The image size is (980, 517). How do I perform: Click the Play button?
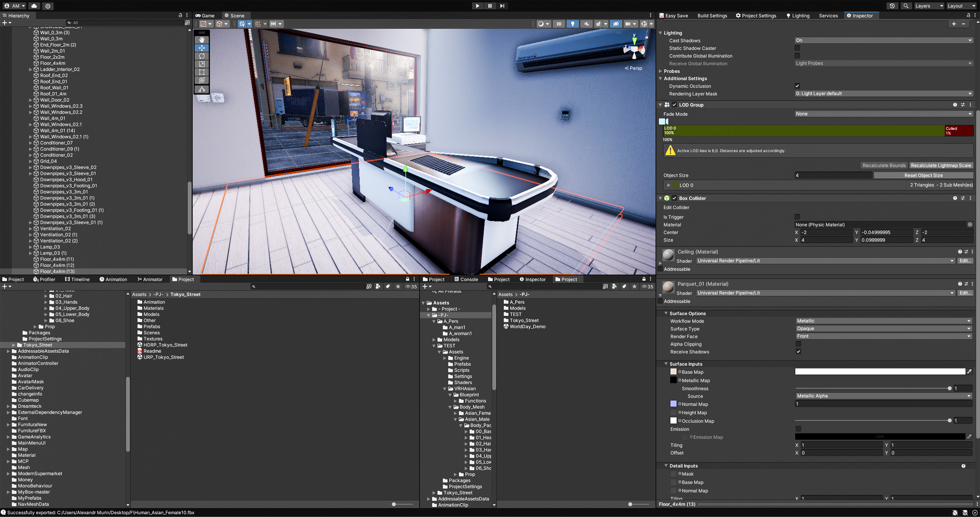click(477, 6)
